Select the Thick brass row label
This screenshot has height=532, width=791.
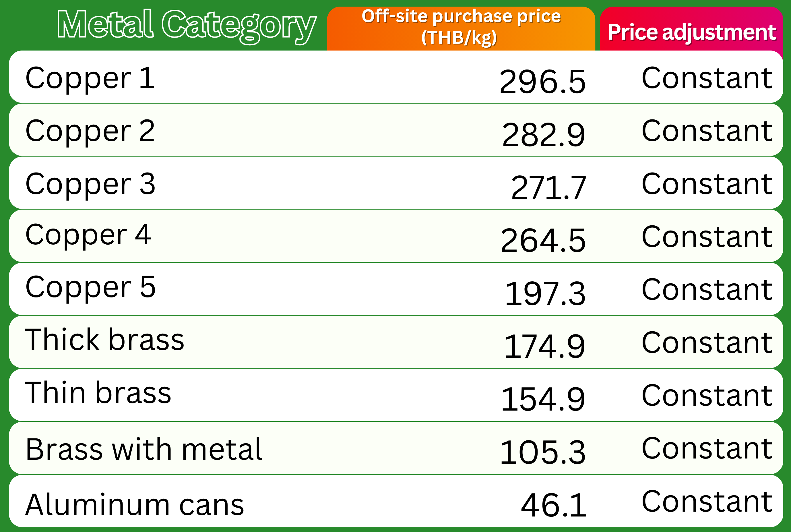click(104, 339)
